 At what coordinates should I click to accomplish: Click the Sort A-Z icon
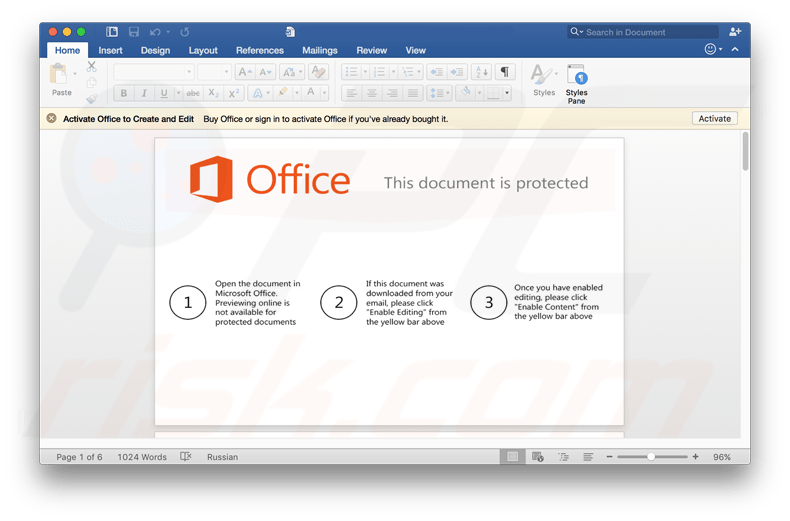[481, 73]
